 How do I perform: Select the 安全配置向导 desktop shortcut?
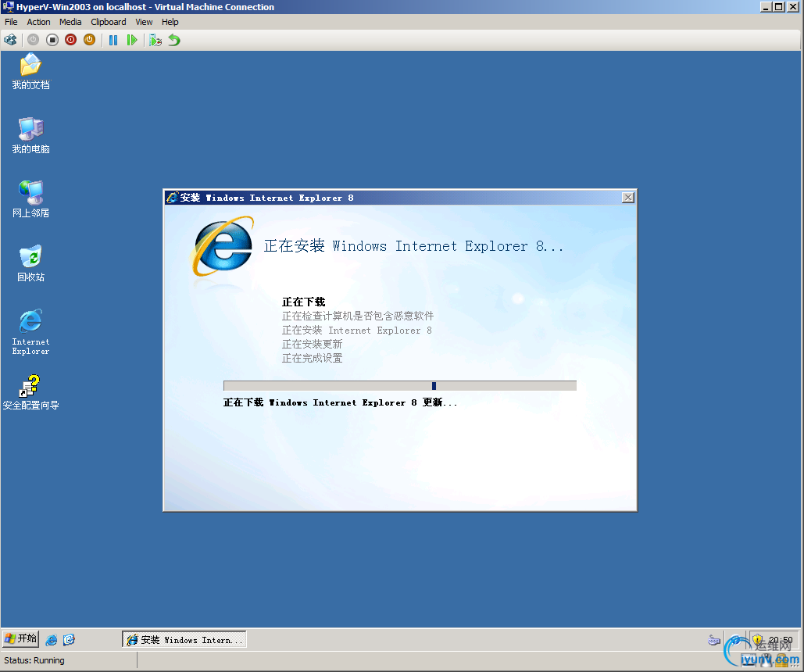pos(30,393)
